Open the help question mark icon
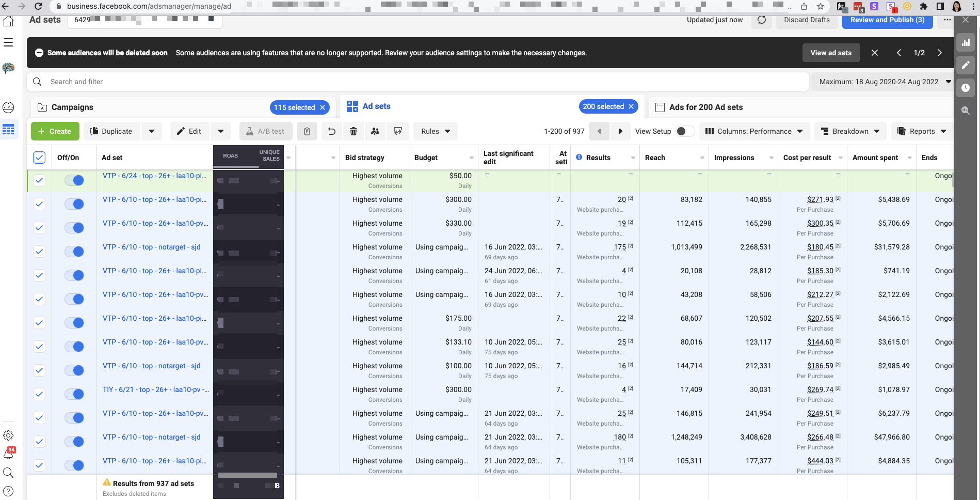This screenshot has width=980, height=500. click(8, 491)
